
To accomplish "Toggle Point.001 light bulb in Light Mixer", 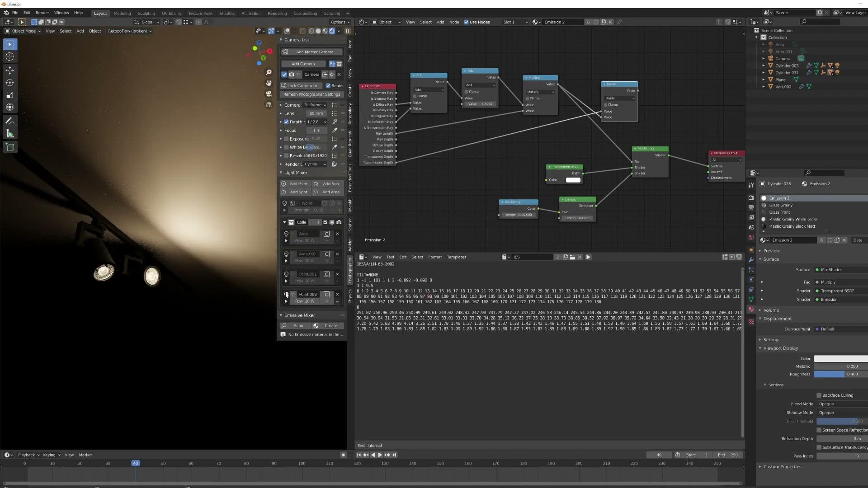I will 286,274.
